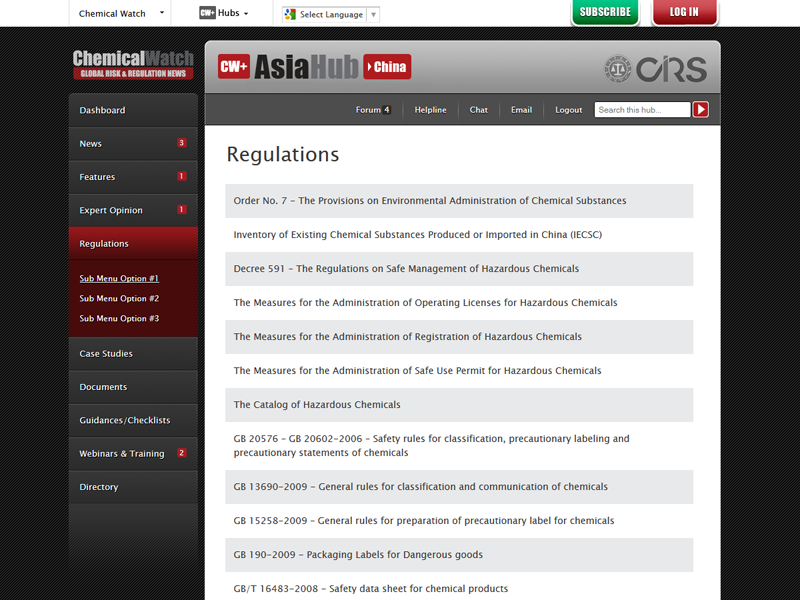Click Sub Menu Option #2

119,299
